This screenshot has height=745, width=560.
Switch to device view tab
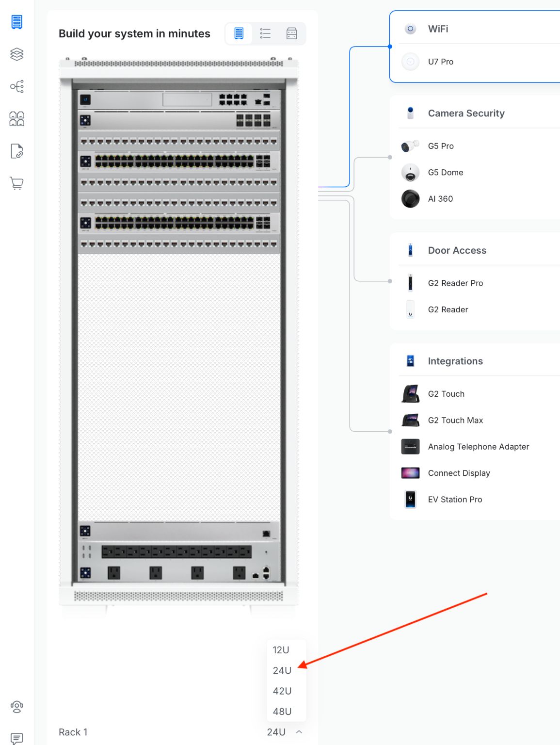291,33
